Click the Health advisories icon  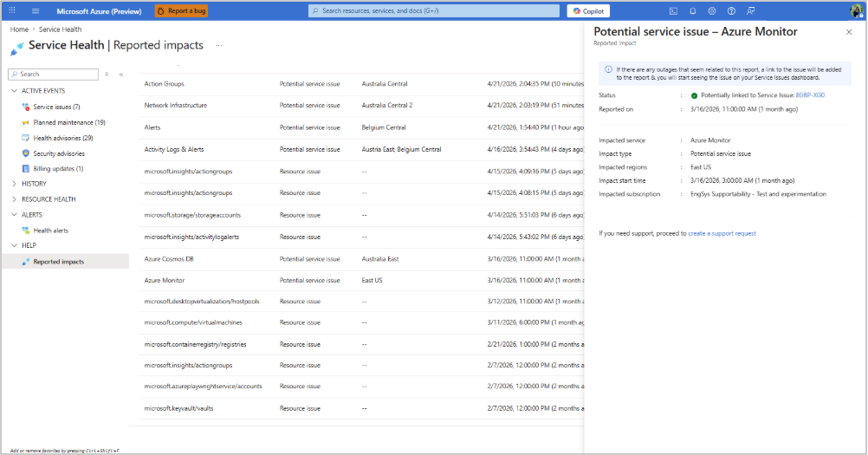click(x=25, y=138)
